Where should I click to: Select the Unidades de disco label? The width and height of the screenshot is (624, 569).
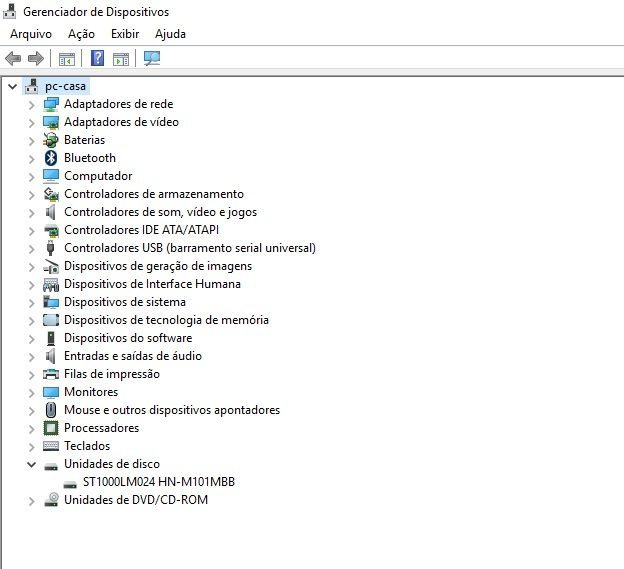(112, 464)
